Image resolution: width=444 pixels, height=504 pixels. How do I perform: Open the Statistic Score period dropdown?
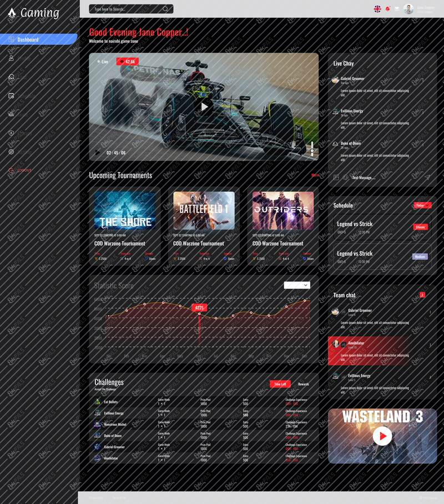pyautogui.click(x=297, y=285)
